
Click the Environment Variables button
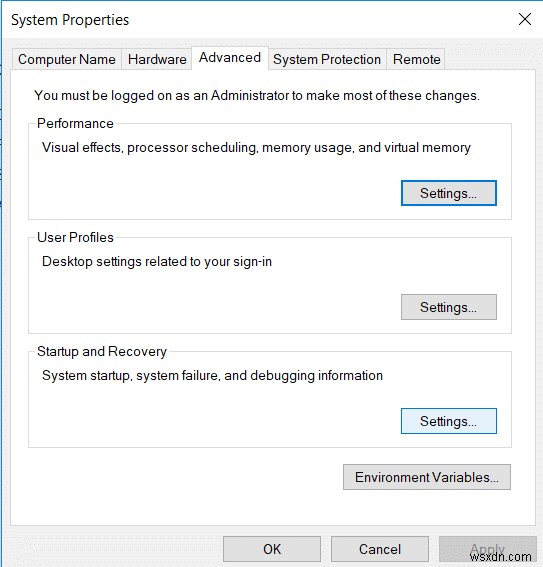pyautogui.click(x=427, y=477)
